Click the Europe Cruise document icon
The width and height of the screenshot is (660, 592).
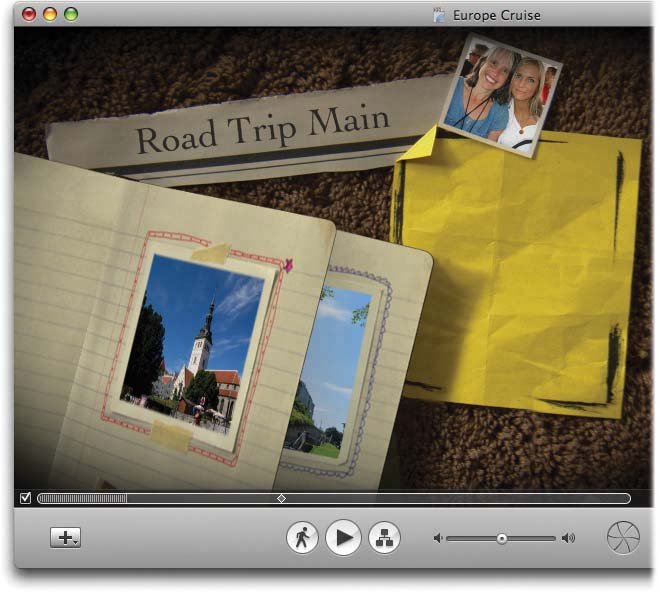[x=438, y=15]
